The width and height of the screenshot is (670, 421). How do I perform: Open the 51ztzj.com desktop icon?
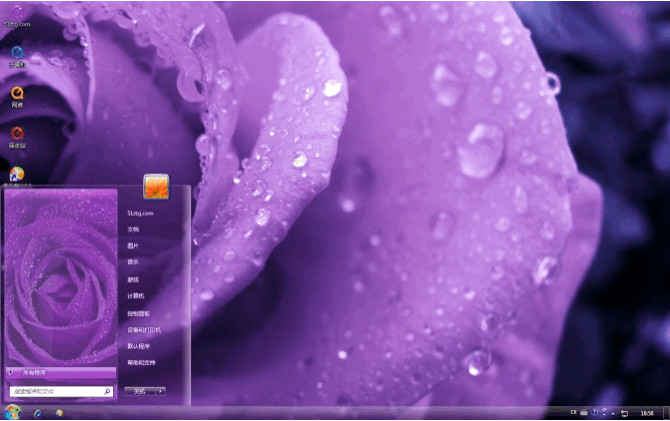17,16
